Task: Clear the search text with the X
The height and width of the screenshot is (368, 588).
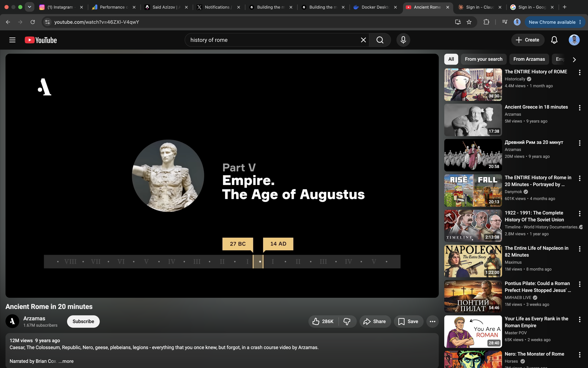Action: click(363, 40)
